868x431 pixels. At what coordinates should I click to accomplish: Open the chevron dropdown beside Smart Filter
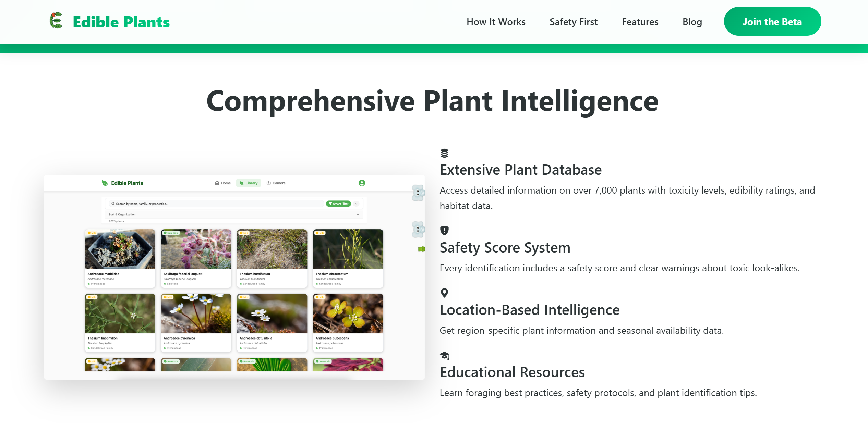tap(356, 204)
